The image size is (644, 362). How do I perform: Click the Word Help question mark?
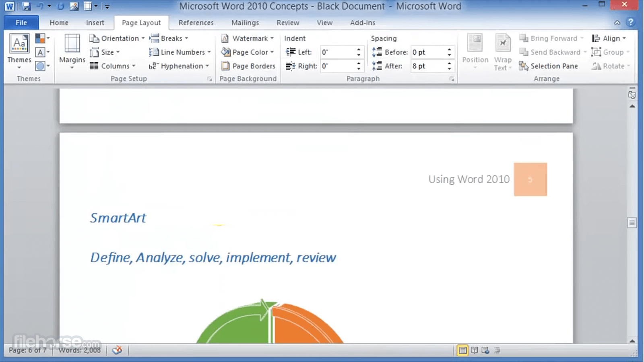(631, 22)
